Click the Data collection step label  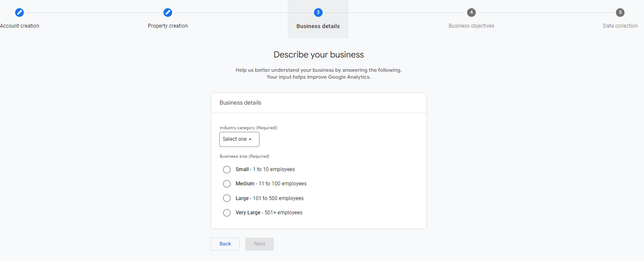coord(620,26)
